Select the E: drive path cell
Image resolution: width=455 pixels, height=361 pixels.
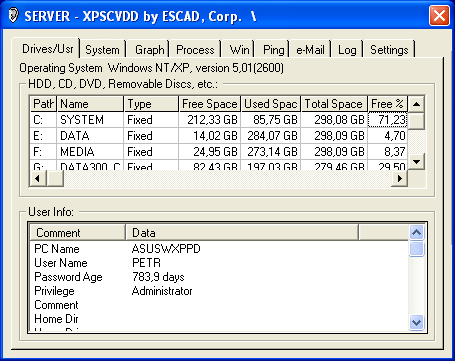(x=43, y=136)
